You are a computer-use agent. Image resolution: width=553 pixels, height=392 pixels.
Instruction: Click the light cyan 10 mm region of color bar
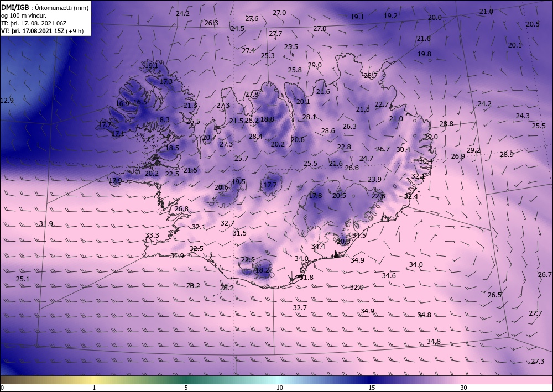(279, 380)
